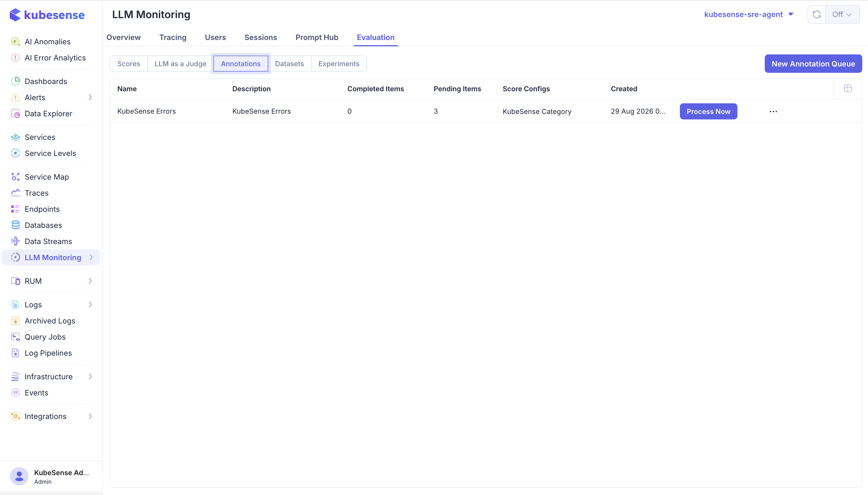This screenshot has height=495, width=868.
Task: Open the three-dot menu for KubeSense Errors
Action: pos(773,111)
